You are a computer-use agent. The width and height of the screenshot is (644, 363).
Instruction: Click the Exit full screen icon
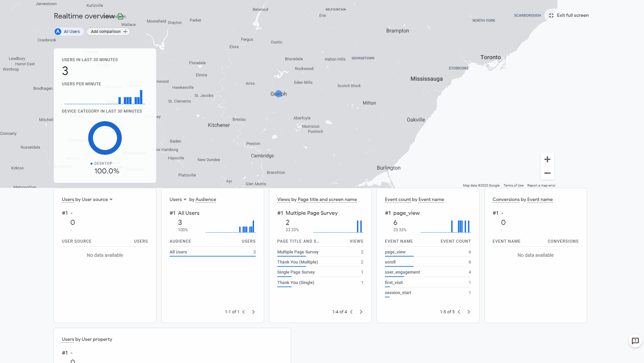[x=551, y=15]
